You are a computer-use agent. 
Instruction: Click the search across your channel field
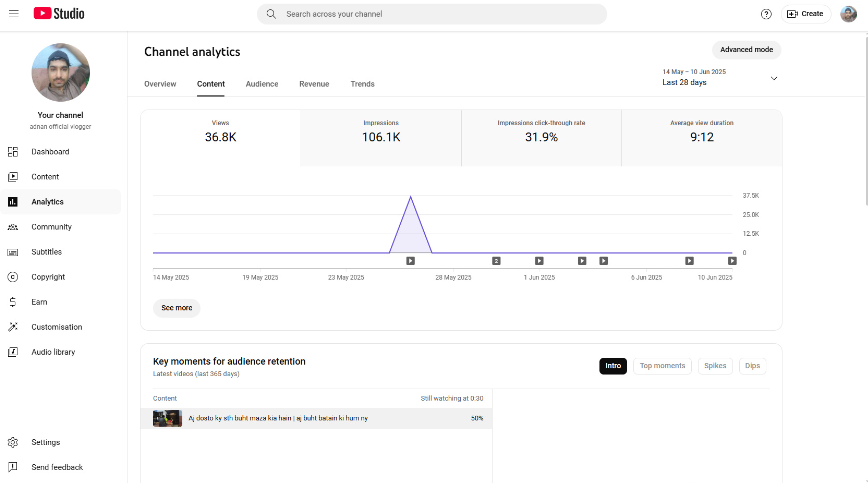coord(432,14)
